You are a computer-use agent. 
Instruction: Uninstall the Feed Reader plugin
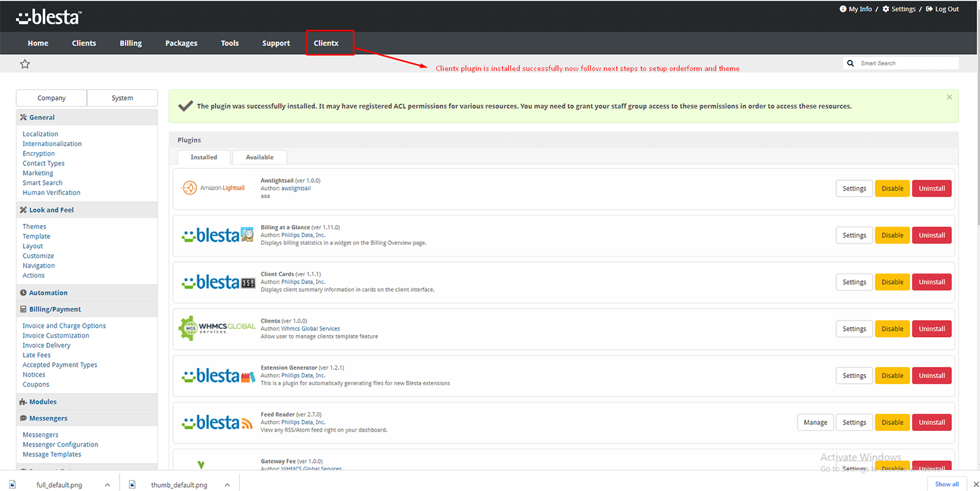(x=932, y=422)
